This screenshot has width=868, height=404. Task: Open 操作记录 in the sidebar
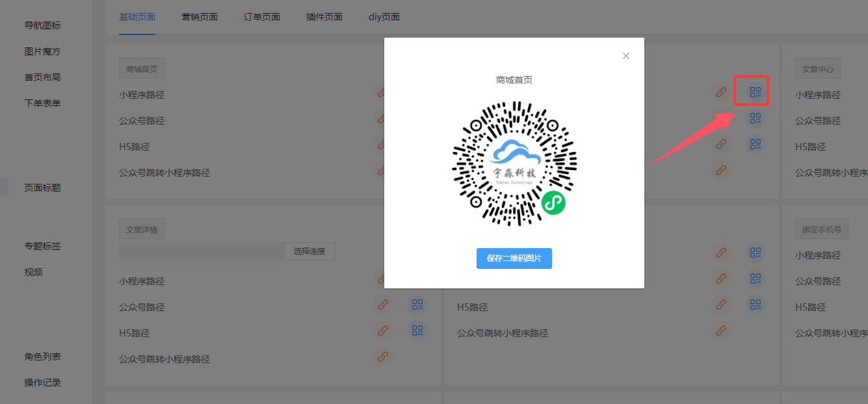(x=43, y=383)
